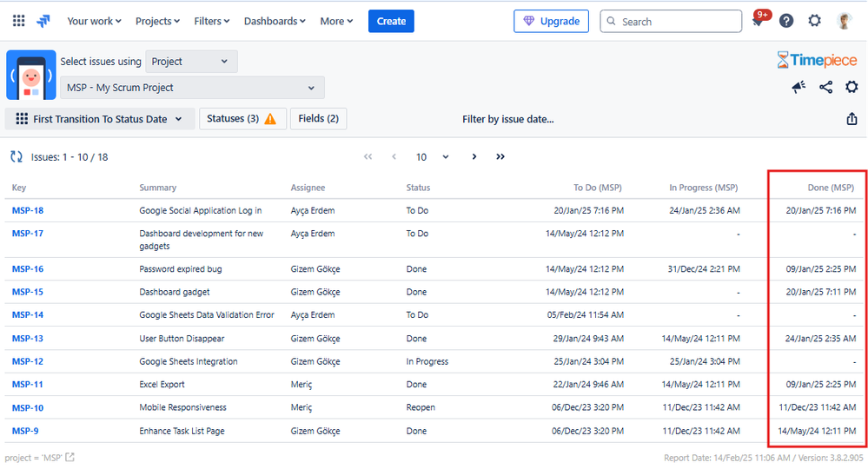Click the Status column header

click(418, 188)
